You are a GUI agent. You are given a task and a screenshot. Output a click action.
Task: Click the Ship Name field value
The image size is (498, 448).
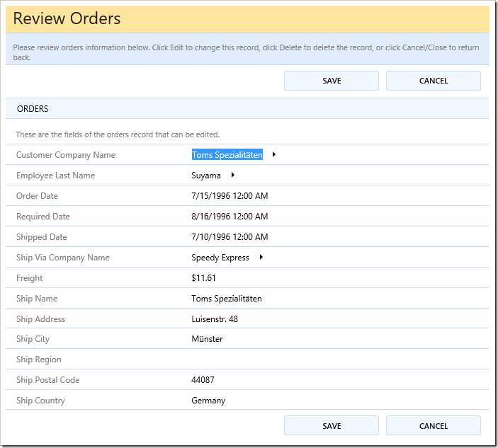click(227, 299)
